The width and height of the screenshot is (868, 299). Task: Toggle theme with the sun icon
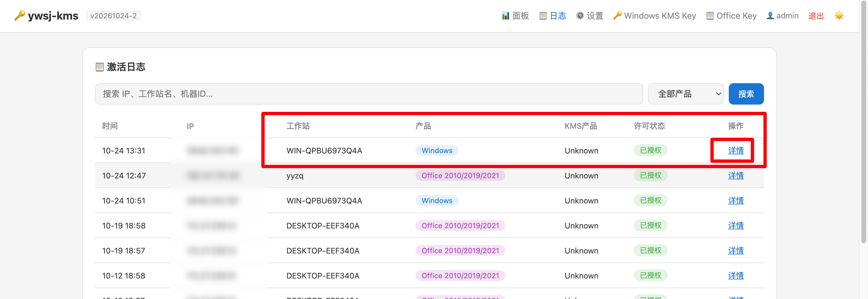(839, 16)
